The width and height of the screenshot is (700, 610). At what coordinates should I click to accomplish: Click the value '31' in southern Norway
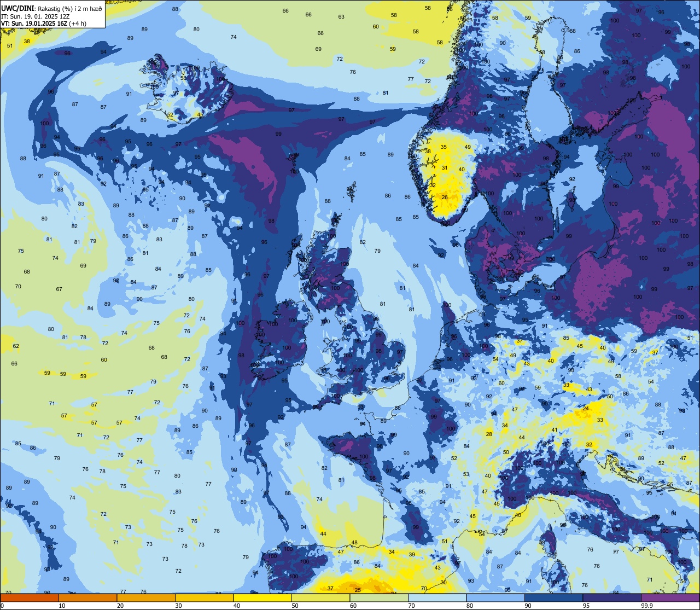pyautogui.click(x=445, y=168)
